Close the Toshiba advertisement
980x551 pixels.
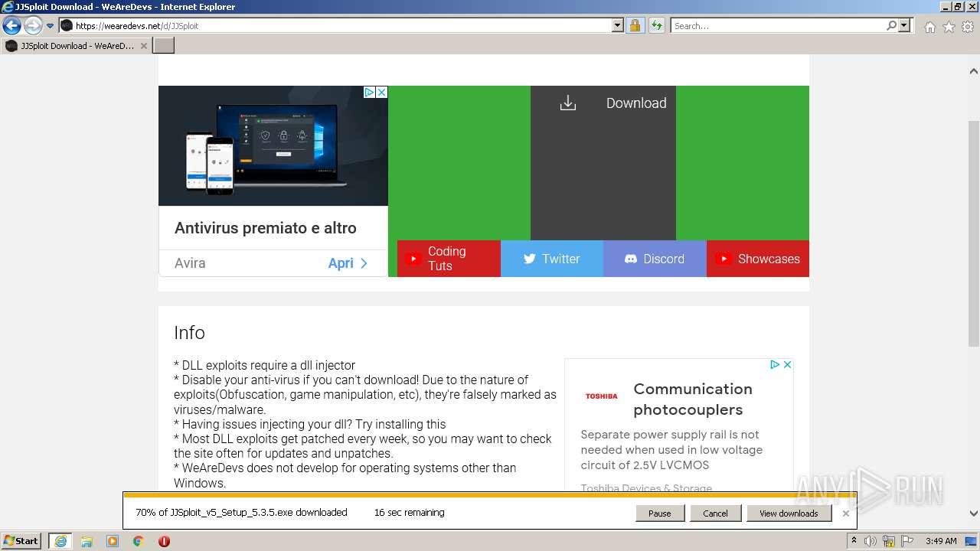pyautogui.click(x=787, y=364)
